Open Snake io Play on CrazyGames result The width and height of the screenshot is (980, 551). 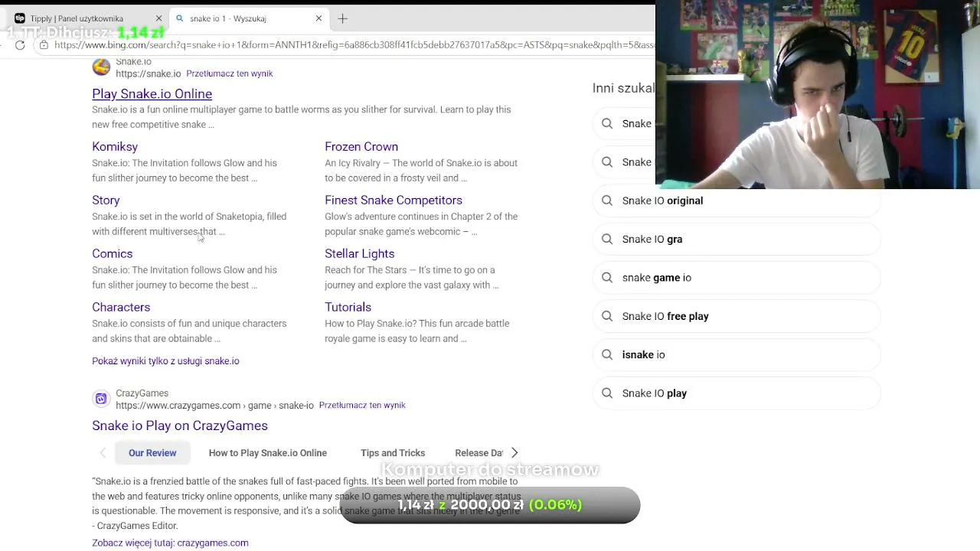coord(180,425)
